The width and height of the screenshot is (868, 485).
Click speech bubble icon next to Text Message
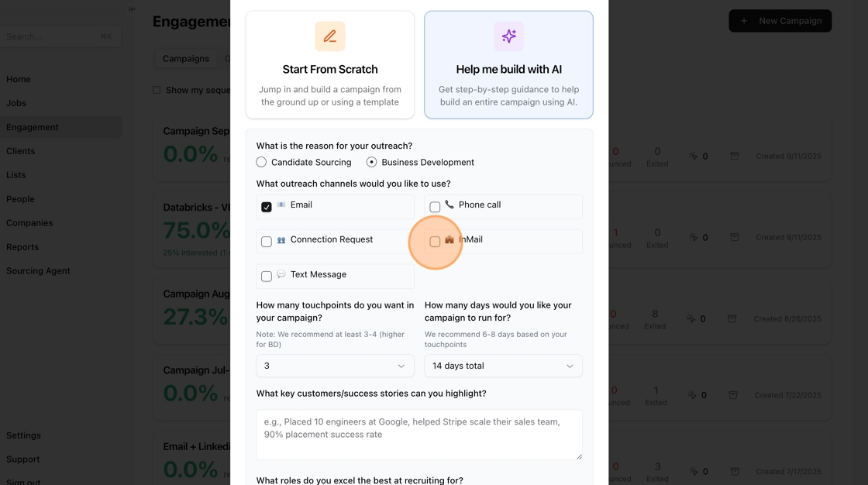pyautogui.click(x=281, y=274)
